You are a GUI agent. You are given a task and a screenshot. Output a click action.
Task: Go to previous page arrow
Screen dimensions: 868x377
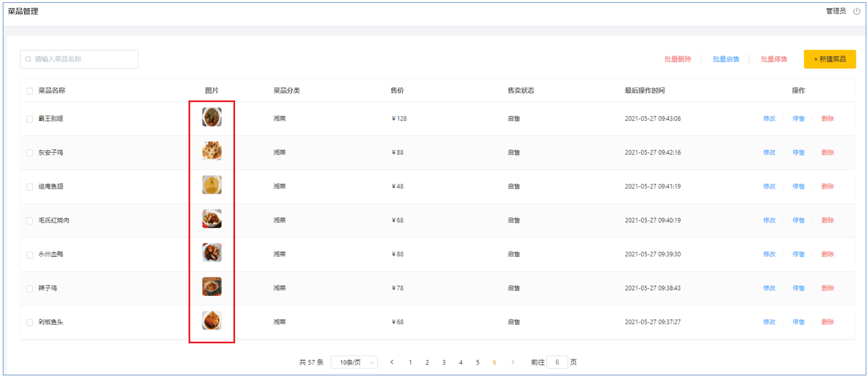[392, 362]
